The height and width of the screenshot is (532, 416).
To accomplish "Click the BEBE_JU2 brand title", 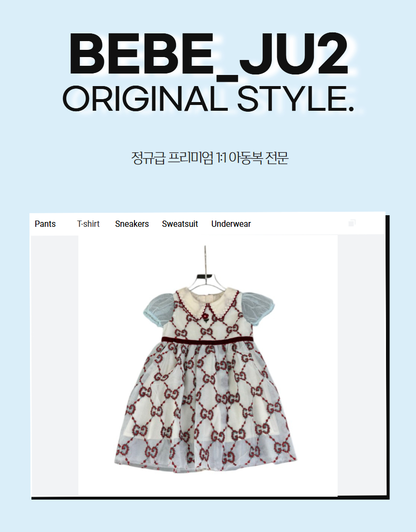I will click(x=208, y=54).
